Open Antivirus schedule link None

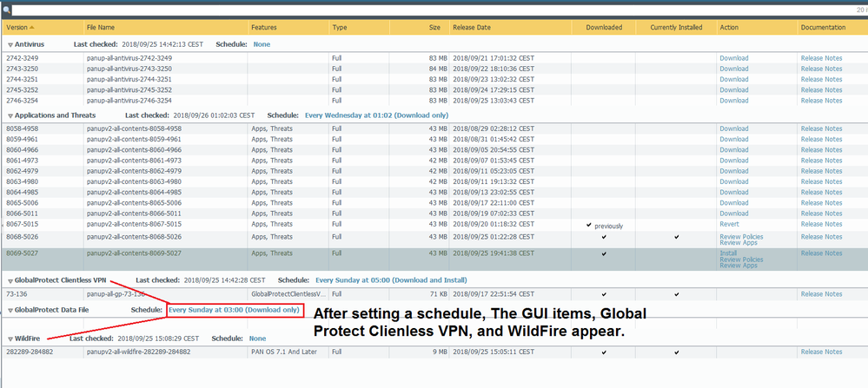[x=262, y=44]
